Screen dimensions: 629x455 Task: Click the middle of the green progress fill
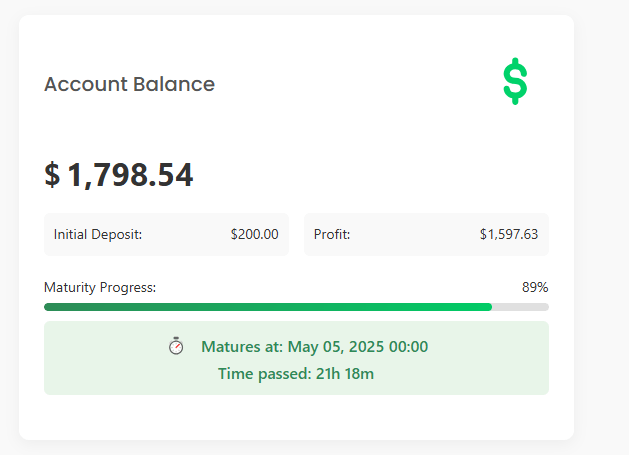[268, 307]
